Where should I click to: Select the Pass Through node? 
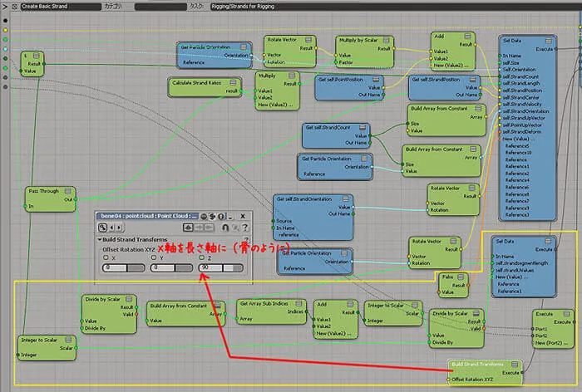tap(50, 199)
